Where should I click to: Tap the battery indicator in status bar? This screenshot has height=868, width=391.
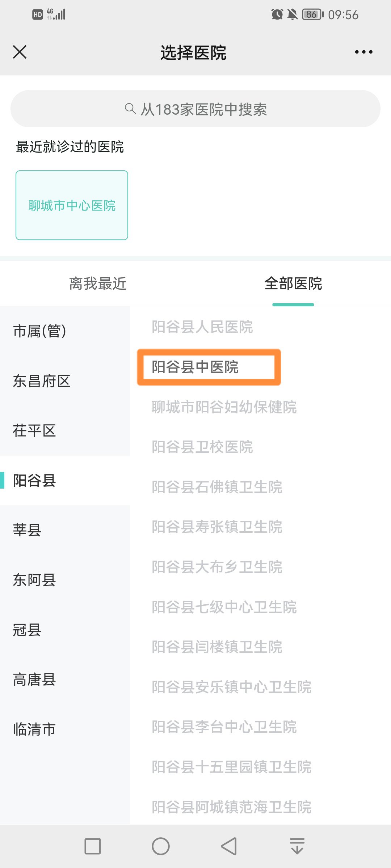(x=312, y=14)
